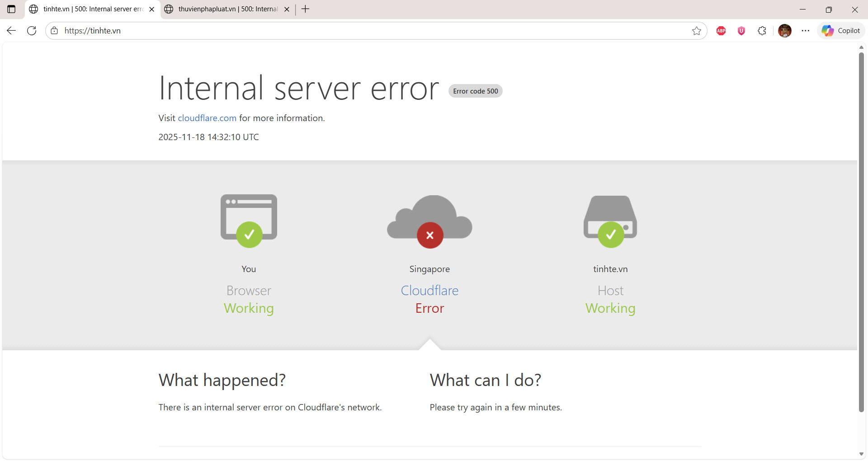Open the Settings and more menu
The width and height of the screenshot is (868, 461).
tap(806, 31)
